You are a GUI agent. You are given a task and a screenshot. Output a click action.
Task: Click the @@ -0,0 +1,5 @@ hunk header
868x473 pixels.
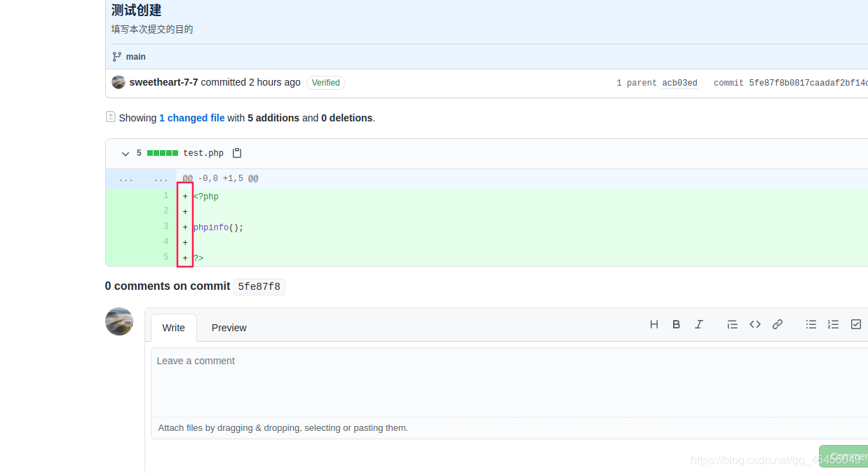[220, 179]
